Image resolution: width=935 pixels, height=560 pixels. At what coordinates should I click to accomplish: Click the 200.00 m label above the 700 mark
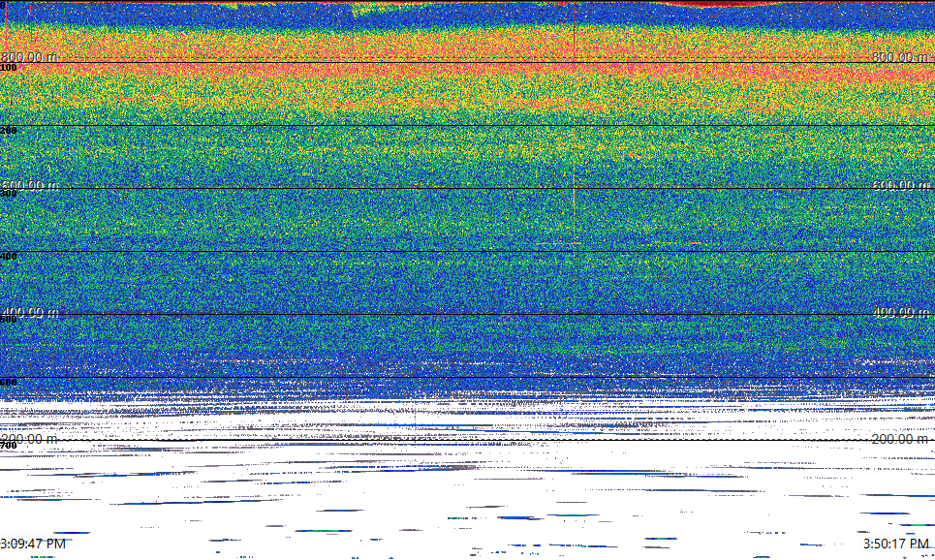pyautogui.click(x=29, y=439)
